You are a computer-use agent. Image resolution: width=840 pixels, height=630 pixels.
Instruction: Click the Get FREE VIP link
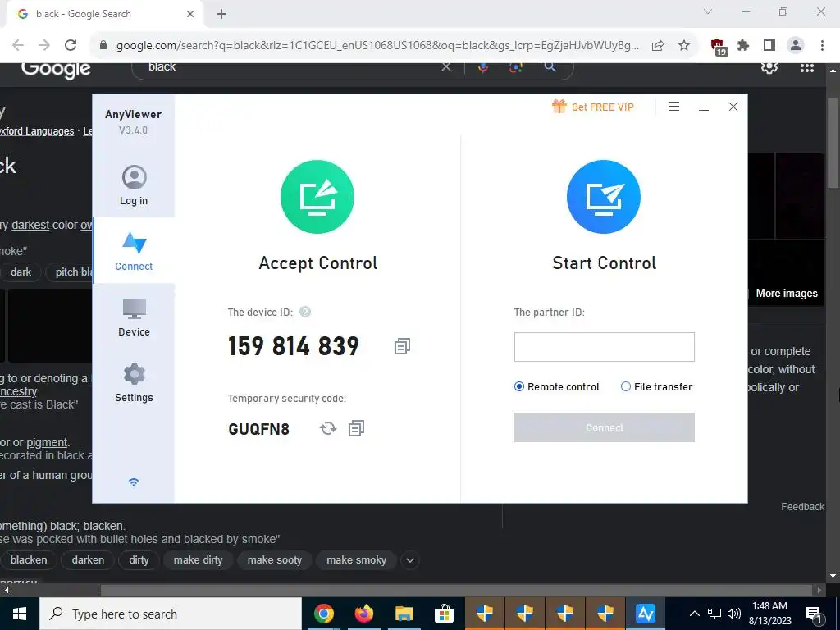593,107
